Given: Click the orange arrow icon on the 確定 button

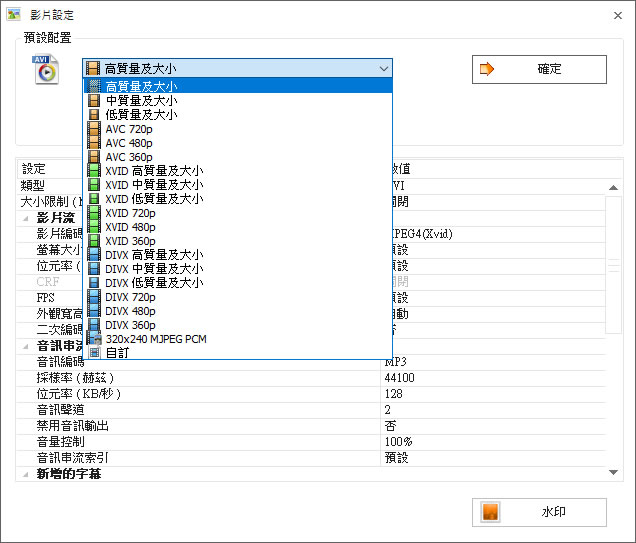Looking at the screenshot, I should pyautogui.click(x=487, y=69).
